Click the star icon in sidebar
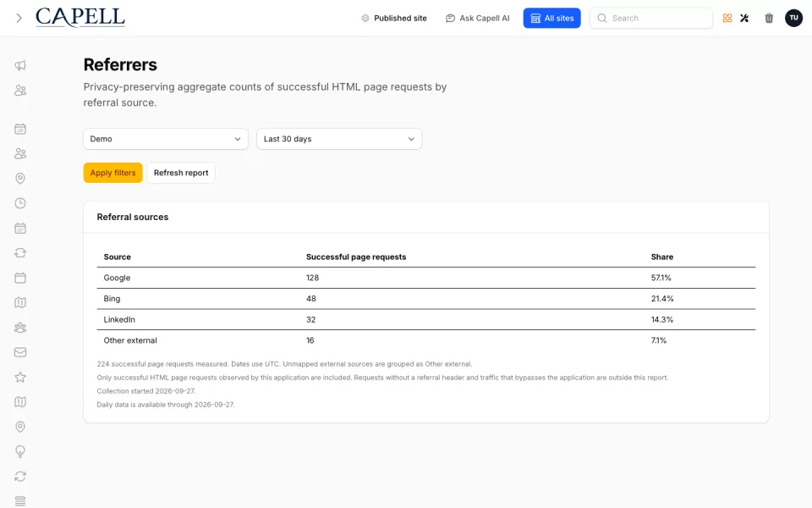The width and height of the screenshot is (812, 508). click(20, 378)
